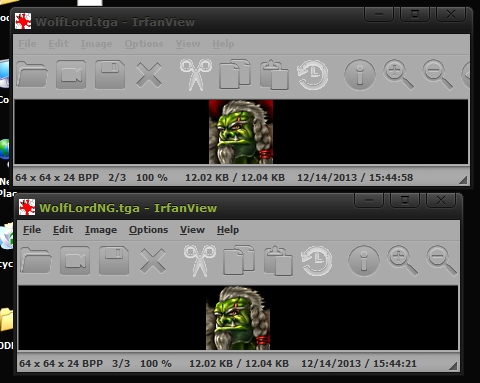Screen dimensions: 480x383
Task: Click Paste clipboard icon in WolfLordNG window
Action: coord(278,261)
